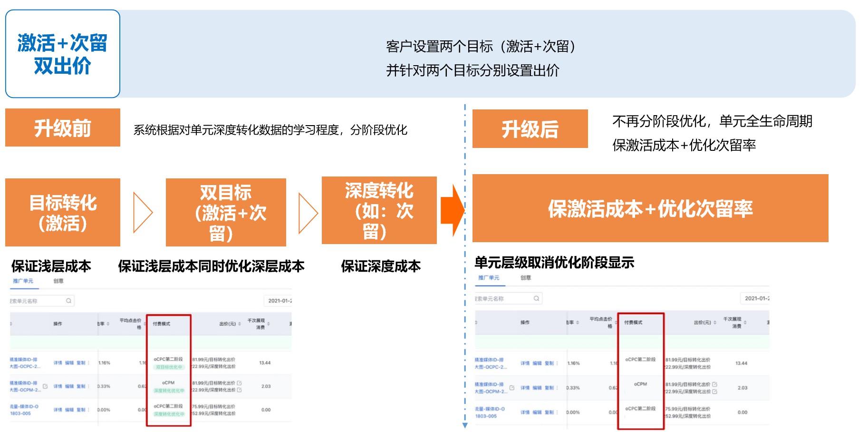Click 13.44 cost value in 升级后 table
The image size is (868, 432).
741,363
